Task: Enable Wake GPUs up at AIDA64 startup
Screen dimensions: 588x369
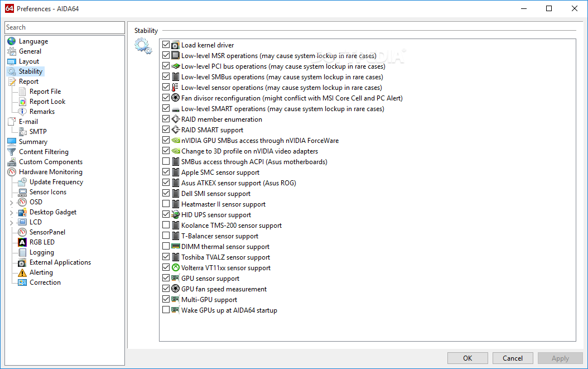Action: click(x=166, y=310)
